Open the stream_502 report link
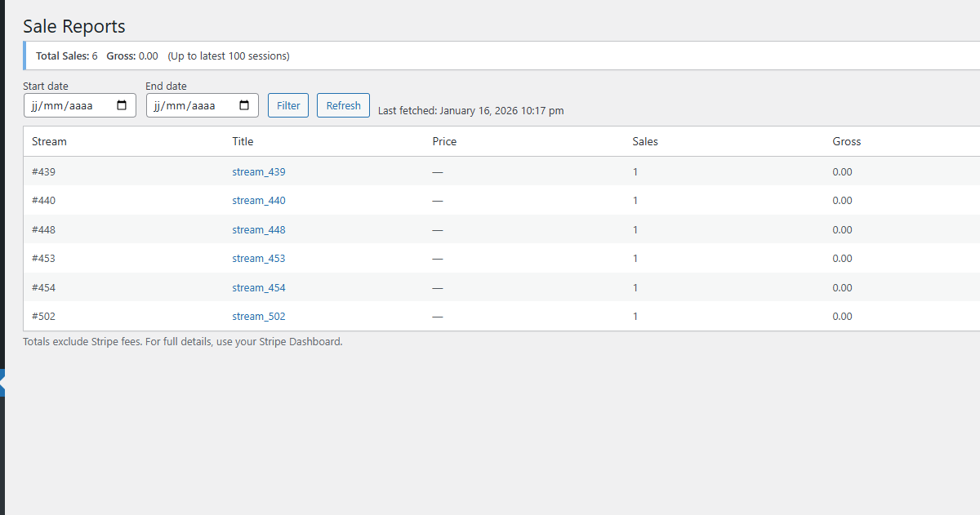 point(259,316)
